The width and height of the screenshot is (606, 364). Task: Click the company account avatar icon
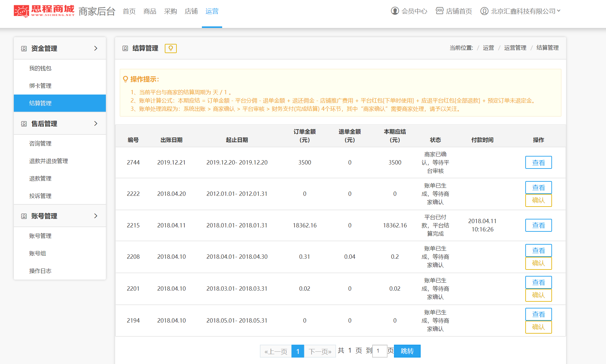click(484, 11)
